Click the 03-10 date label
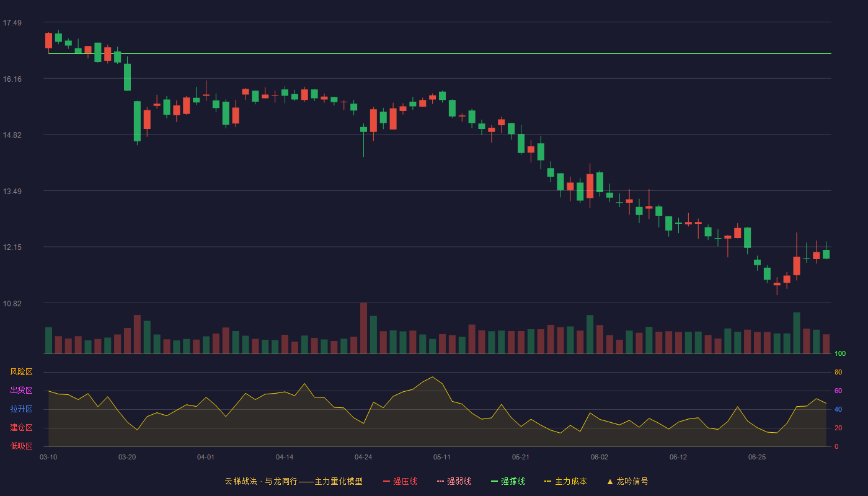The width and height of the screenshot is (868, 496). [48, 457]
